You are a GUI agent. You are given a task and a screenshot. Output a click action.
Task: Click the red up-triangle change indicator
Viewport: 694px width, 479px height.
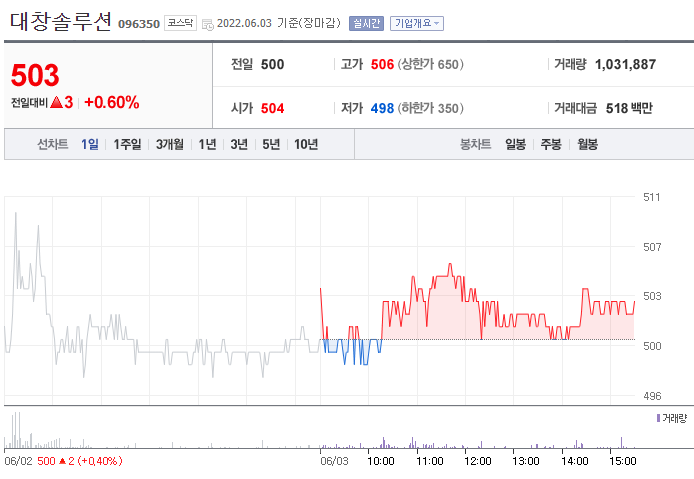[56, 103]
